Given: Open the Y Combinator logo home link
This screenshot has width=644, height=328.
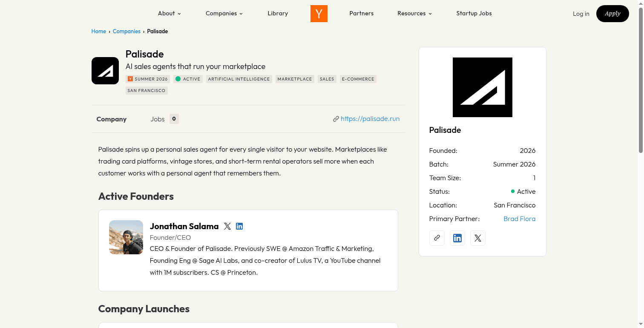Looking at the screenshot, I should click(319, 14).
